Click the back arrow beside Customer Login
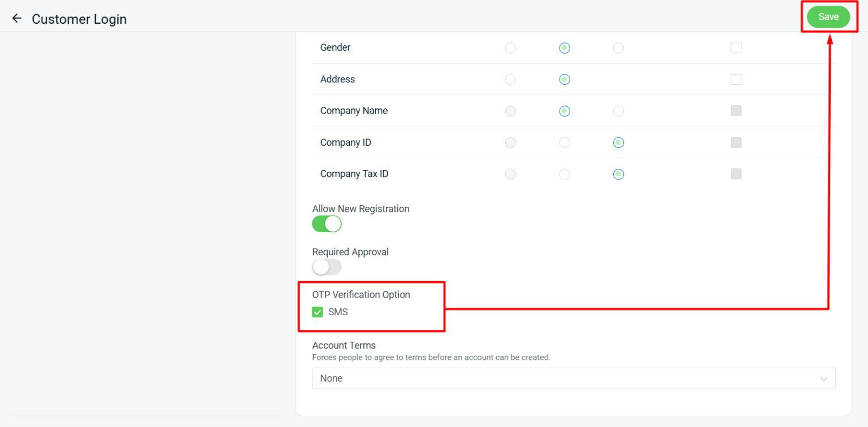The image size is (868, 427). coord(16,18)
